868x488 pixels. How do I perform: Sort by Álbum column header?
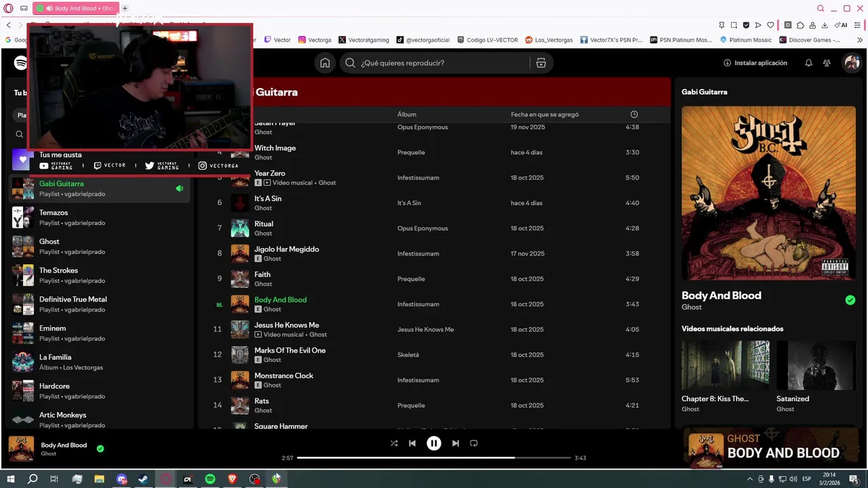click(407, 115)
